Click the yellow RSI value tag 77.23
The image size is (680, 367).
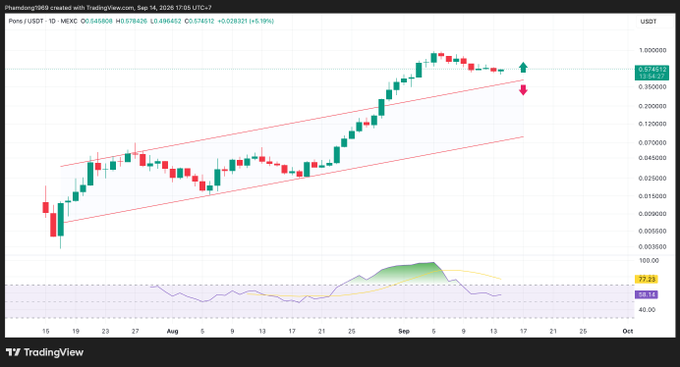tap(646, 279)
